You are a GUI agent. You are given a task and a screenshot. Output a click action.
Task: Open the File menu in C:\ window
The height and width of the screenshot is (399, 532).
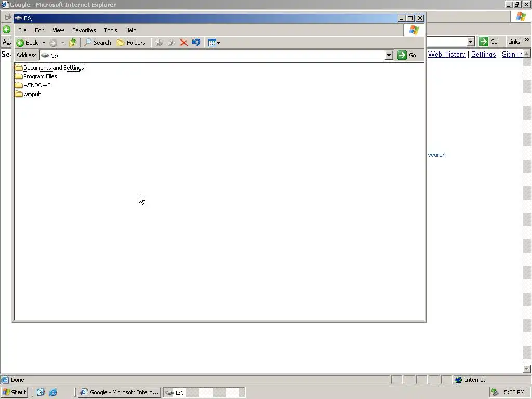pyautogui.click(x=22, y=30)
